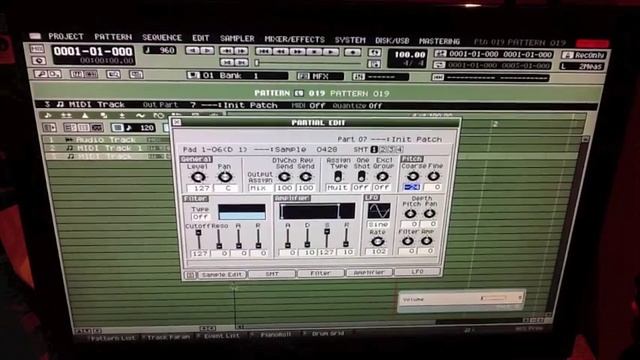Click the LFO sine waveform display
The width and height of the screenshot is (640, 360).
(x=378, y=211)
